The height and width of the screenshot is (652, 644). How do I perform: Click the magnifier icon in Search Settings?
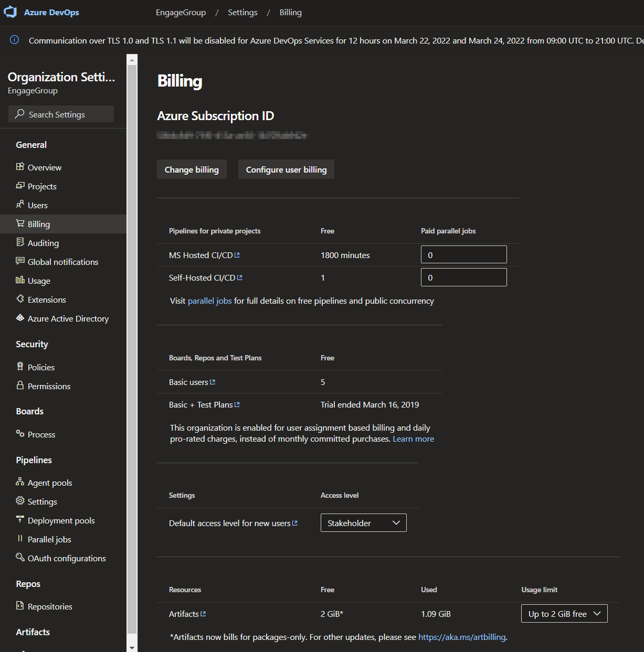point(19,114)
